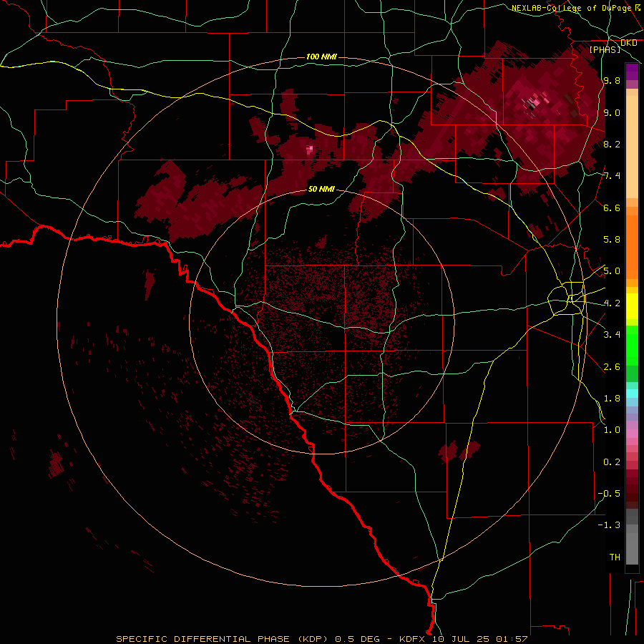Click the 10 JUL 25 01:57 timestamp
Viewport: 644px width, 644px height.
(479, 639)
